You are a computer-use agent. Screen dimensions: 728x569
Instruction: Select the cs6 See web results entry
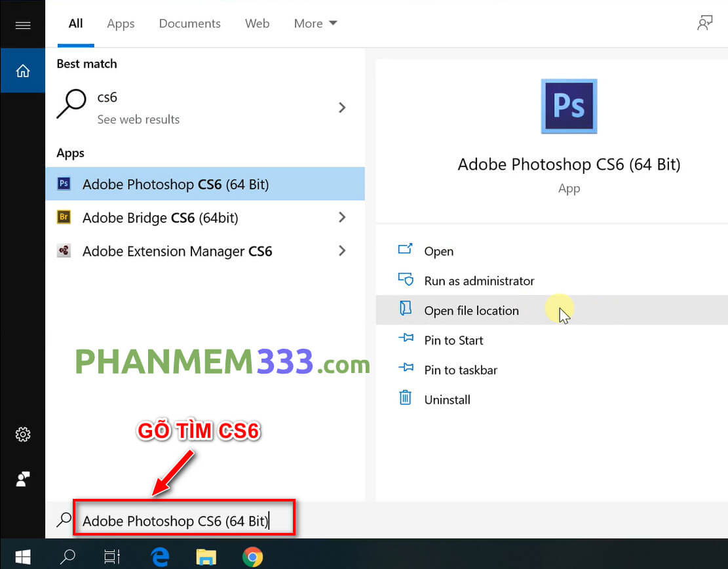pyautogui.click(x=204, y=108)
